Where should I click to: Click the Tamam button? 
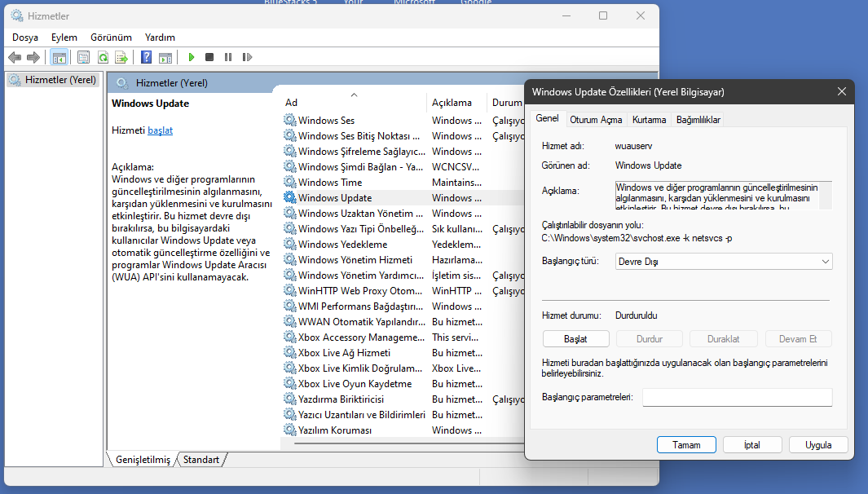tap(686, 445)
